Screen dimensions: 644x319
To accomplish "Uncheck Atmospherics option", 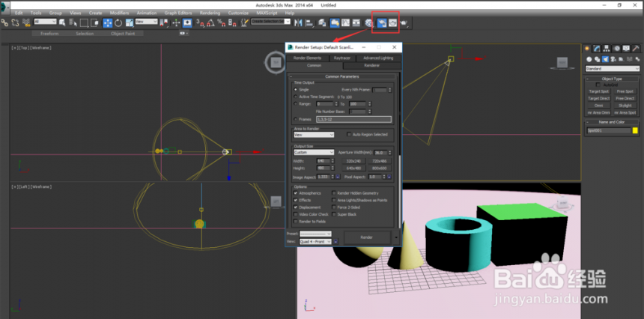I will pos(296,193).
